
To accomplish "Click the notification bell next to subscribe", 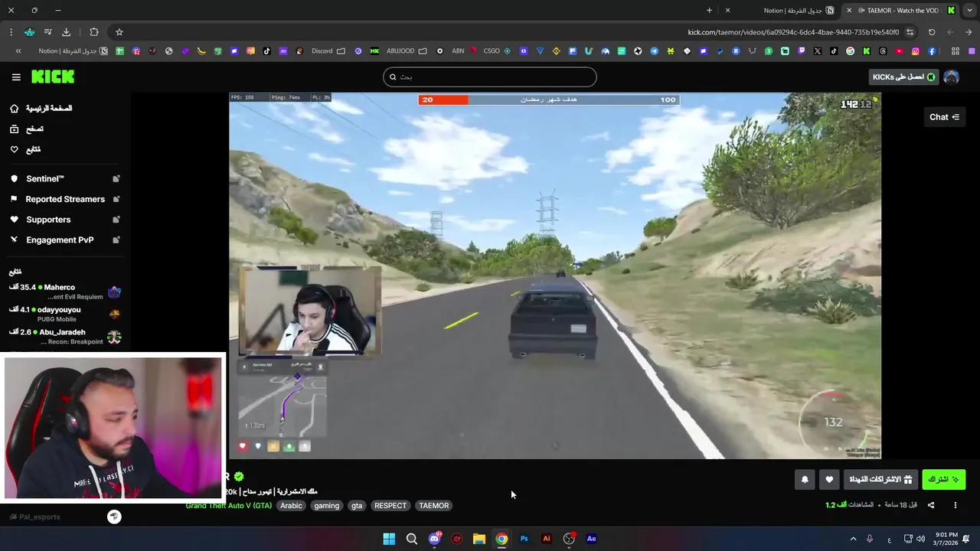I will coord(805,480).
